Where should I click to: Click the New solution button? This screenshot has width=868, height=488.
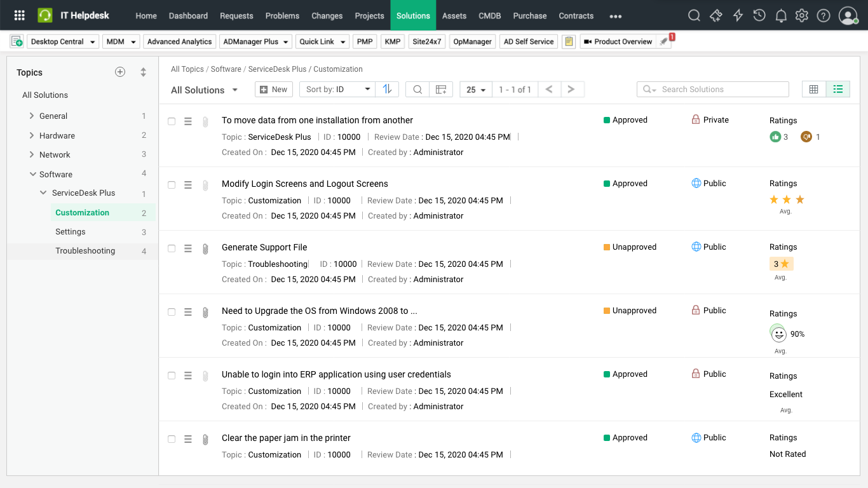tap(274, 90)
